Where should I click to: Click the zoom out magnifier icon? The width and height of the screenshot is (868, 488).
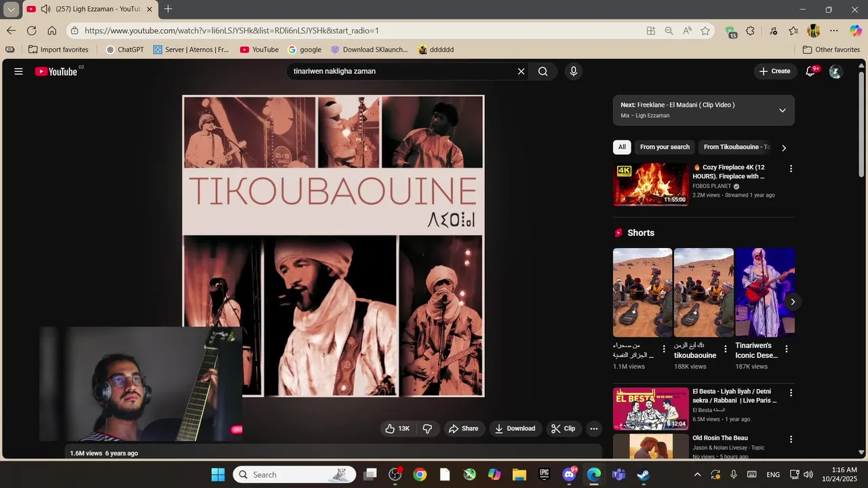coord(669,30)
